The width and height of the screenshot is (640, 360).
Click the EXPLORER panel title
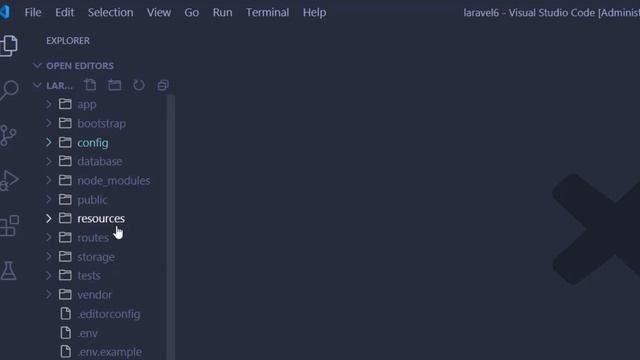pos(68,41)
